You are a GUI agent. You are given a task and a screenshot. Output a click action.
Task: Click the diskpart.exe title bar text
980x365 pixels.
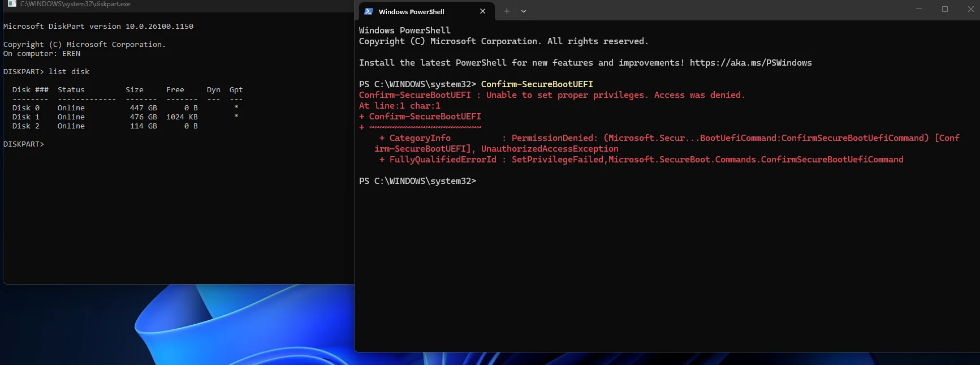point(75,4)
